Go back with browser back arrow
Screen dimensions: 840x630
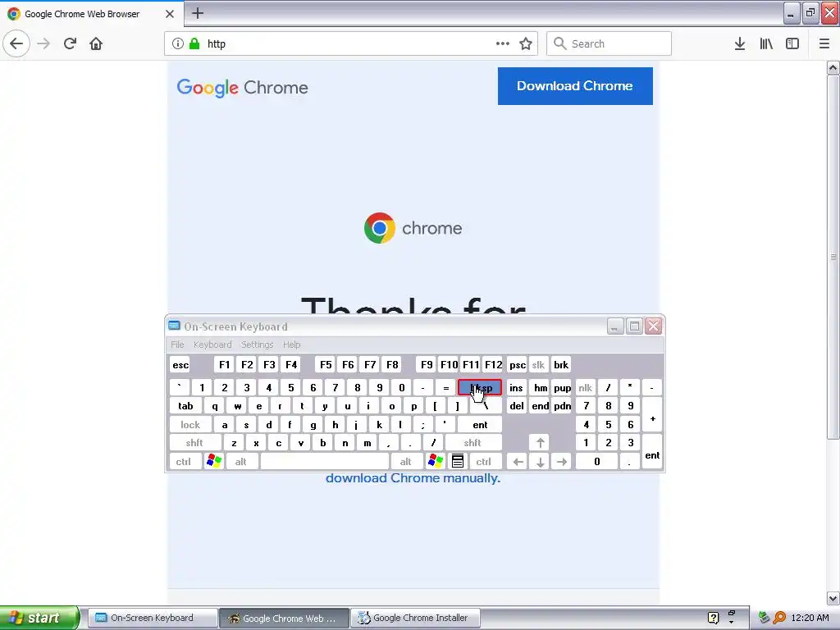pos(16,43)
